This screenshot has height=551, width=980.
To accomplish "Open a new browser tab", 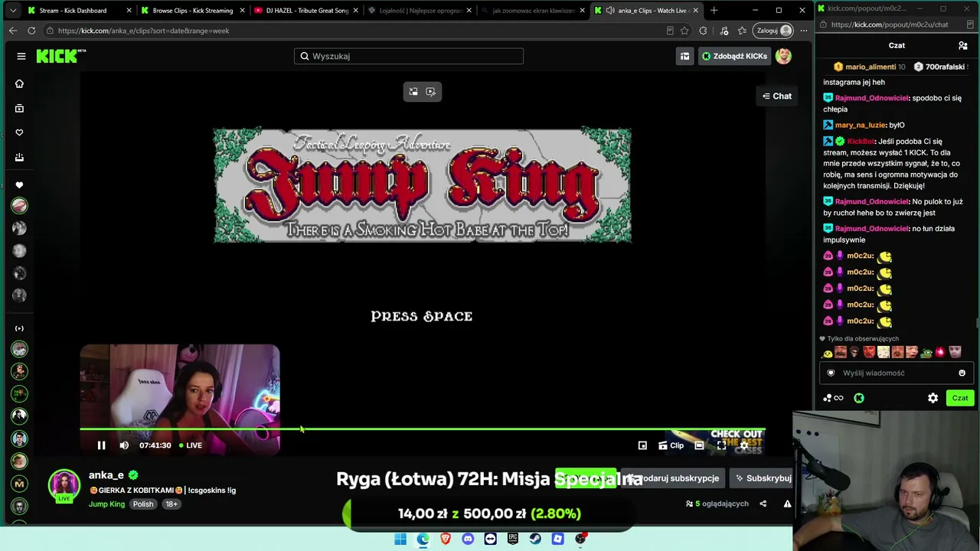I will click(714, 11).
